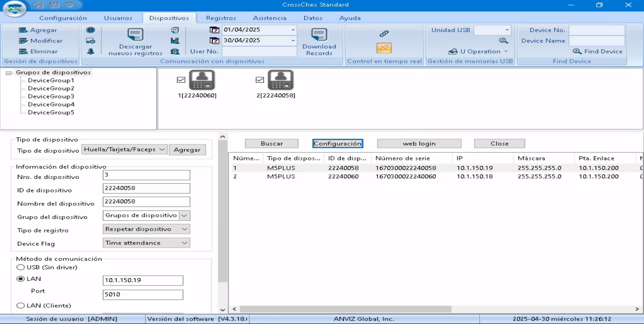Click the chain link connect icon

384,34
